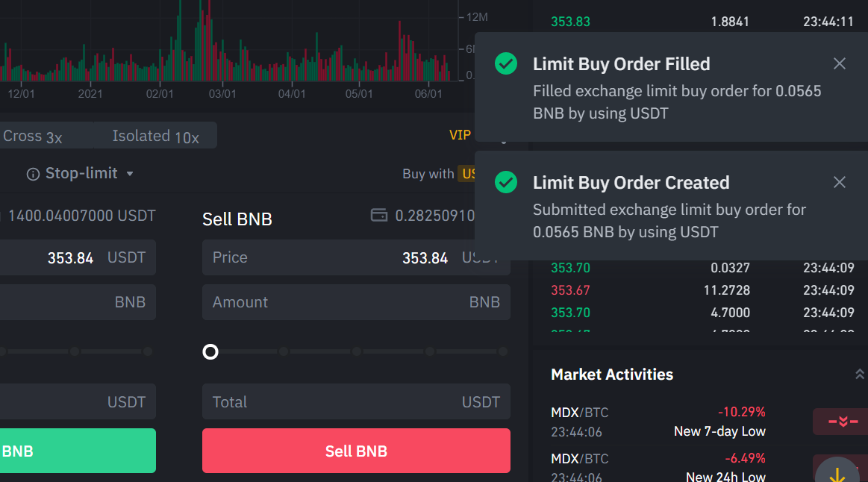Click green check icon on Order Created alert
This screenshot has height=482, width=868.
click(506, 182)
